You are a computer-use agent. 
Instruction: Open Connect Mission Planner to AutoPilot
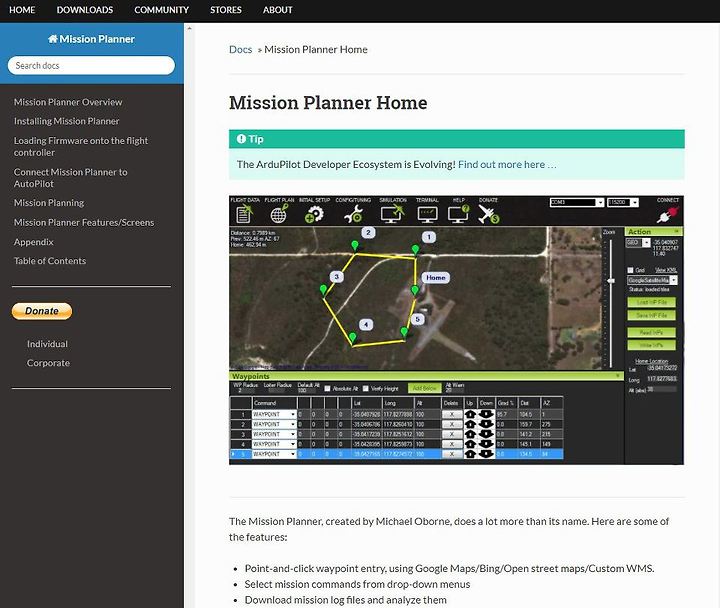pyautogui.click(x=71, y=178)
